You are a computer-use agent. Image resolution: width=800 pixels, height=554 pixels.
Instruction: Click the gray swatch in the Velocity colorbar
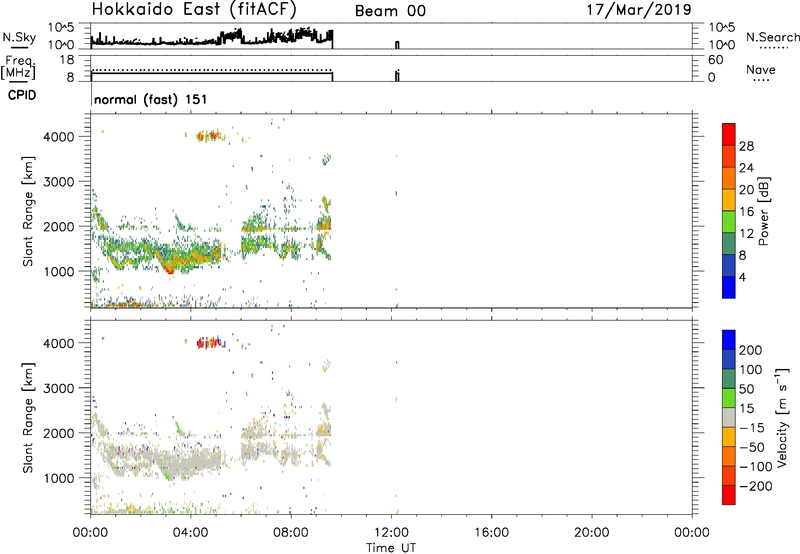pos(729,417)
